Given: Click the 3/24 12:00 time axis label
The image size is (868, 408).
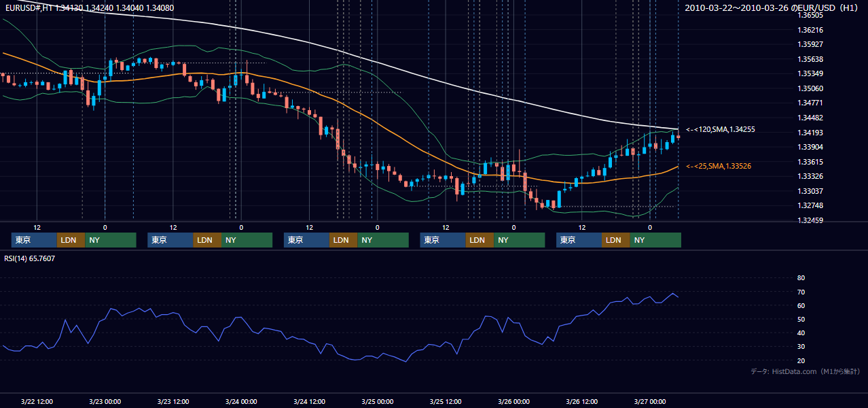Looking at the screenshot, I should coord(309,402).
